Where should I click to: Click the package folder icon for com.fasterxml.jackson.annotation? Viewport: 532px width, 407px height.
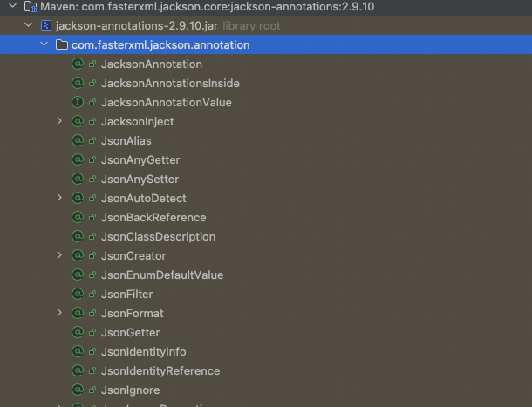(x=61, y=45)
